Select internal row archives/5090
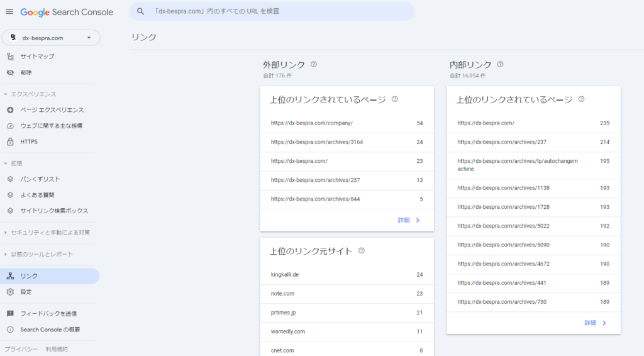Viewport: 644px width, 356px height. (533, 245)
